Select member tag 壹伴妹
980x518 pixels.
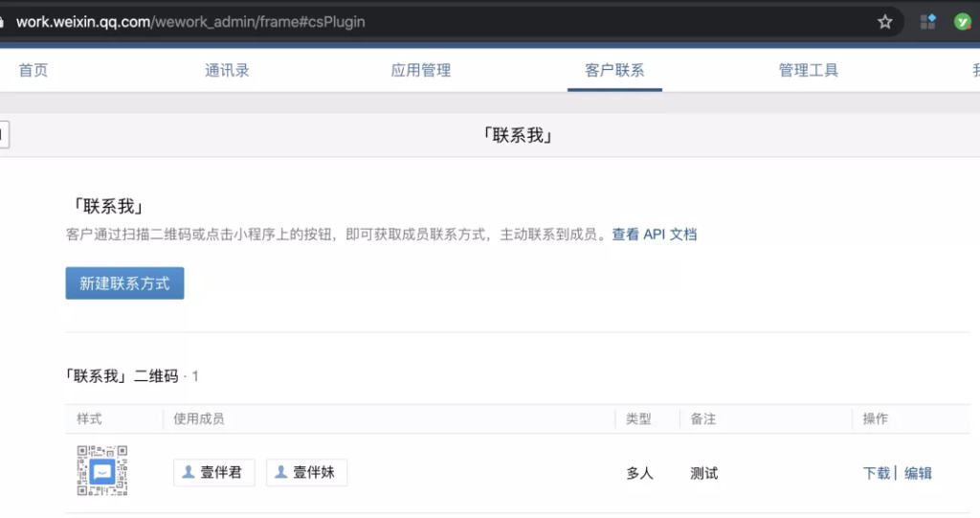307,472
